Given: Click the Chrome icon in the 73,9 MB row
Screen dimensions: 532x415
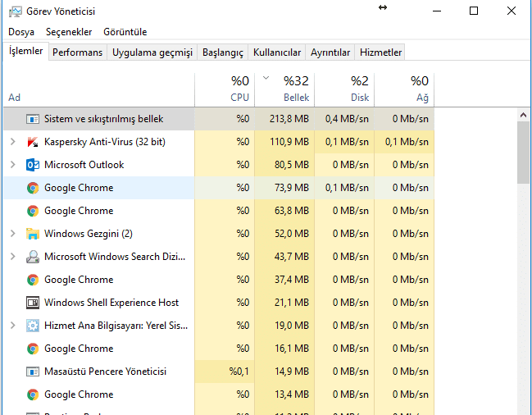Looking at the screenshot, I should (x=33, y=188).
